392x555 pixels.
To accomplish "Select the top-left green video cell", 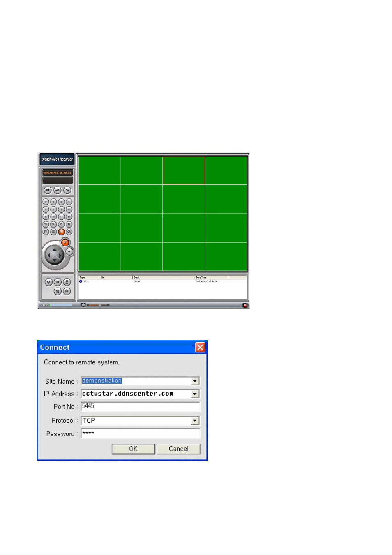I will 99,170.
